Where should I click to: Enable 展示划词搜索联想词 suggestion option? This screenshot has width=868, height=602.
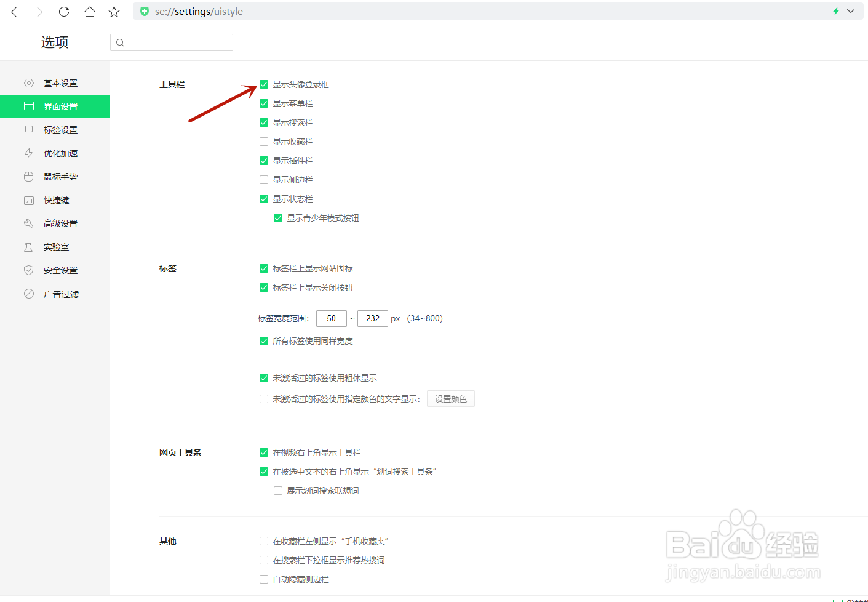tap(278, 490)
